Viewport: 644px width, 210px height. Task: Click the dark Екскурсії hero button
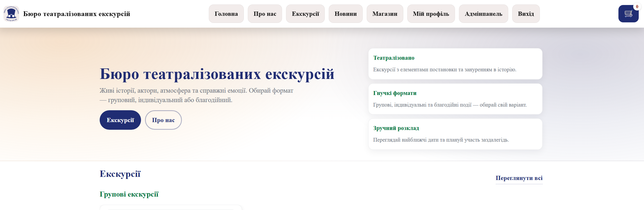click(x=120, y=120)
